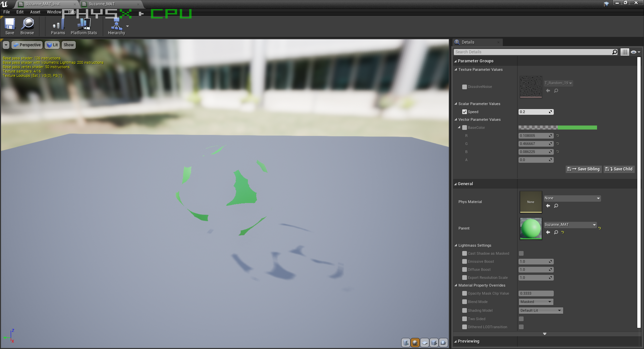Click the Save Child button
The image size is (644, 349).
click(619, 169)
